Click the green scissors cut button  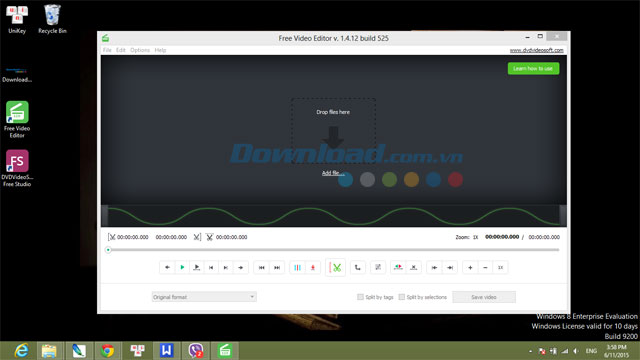point(336,267)
